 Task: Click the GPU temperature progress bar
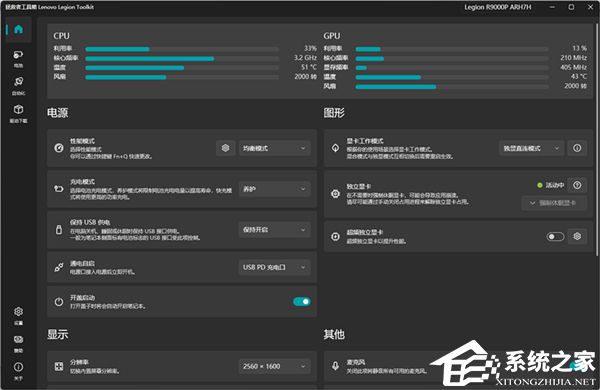coord(452,77)
